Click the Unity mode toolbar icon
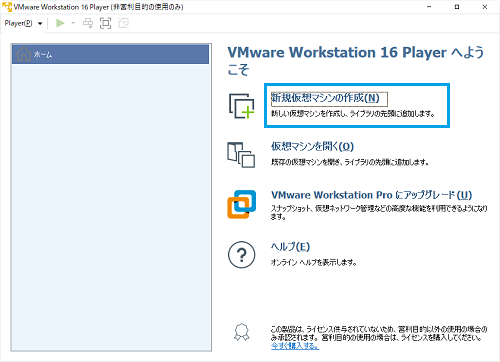This screenshot has width=500, height=362. click(124, 23)
